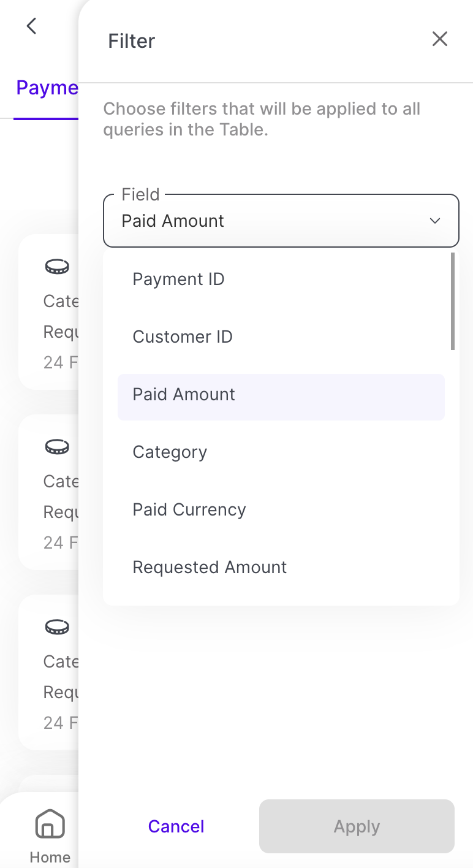Viewport: 473px width, 868px height.
Task: Select Paid Currency in the field list
Action: (x=189, y=510)
